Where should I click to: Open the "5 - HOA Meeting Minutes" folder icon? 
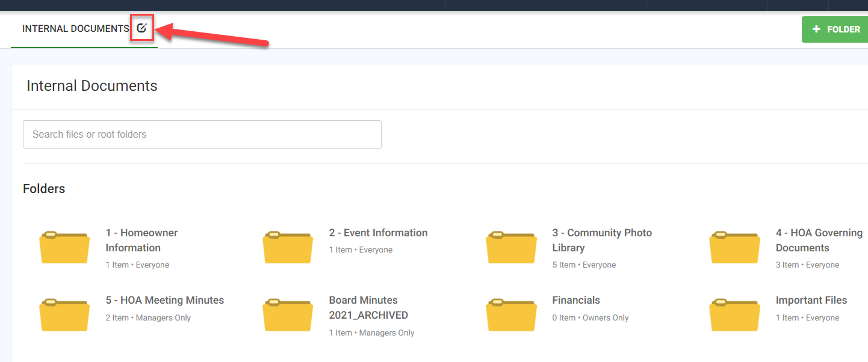point(64,314)
